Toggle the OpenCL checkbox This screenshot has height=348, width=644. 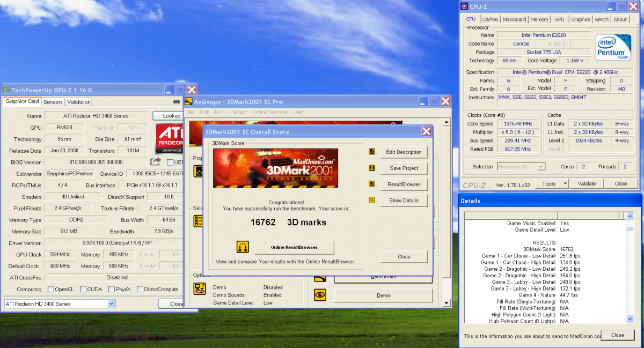pos(50,289)
